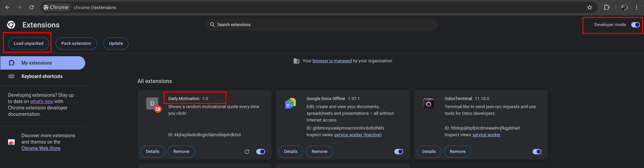
Task: Click the Daily Motivation extension name
Action: tap(184, 99)
